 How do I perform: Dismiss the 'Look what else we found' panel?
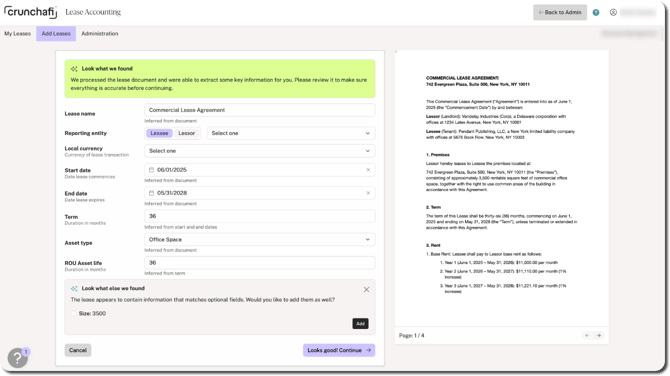click(x=366, y=289)
